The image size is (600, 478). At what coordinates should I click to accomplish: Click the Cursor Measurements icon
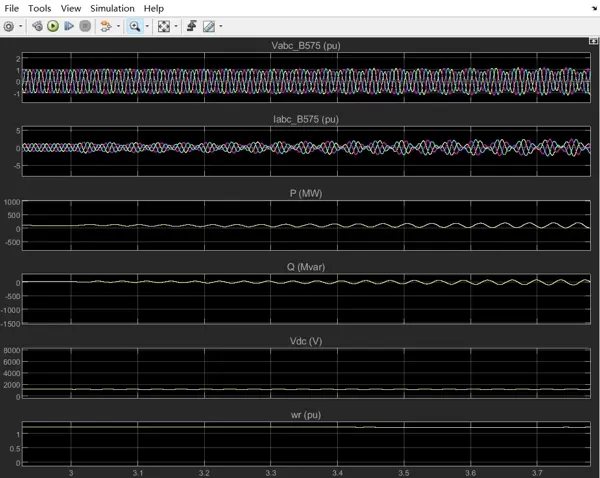(x=209, y=26)
